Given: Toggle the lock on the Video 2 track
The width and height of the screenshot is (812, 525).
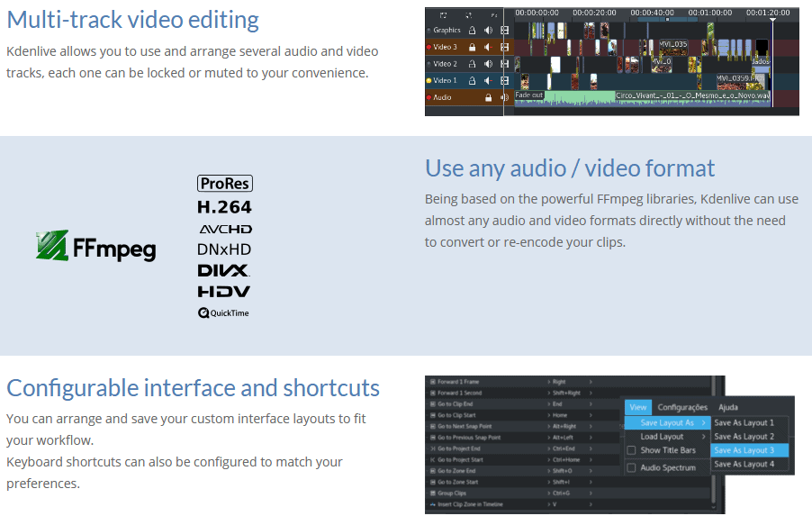Looking at the screenshot, I should 472,64.
